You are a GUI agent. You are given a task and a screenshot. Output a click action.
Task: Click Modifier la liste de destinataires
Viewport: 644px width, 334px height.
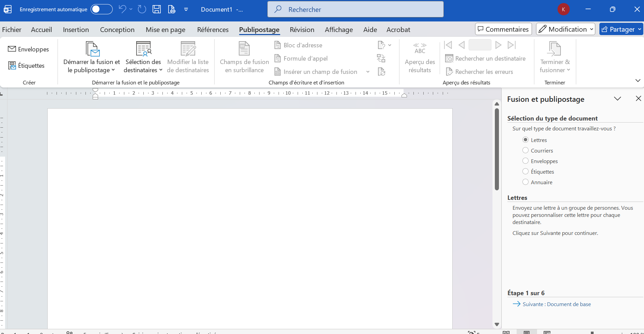pos(188,57)
